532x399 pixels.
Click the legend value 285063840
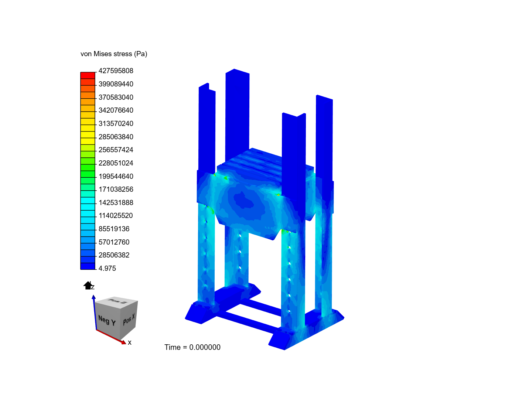tap(116, 137)
